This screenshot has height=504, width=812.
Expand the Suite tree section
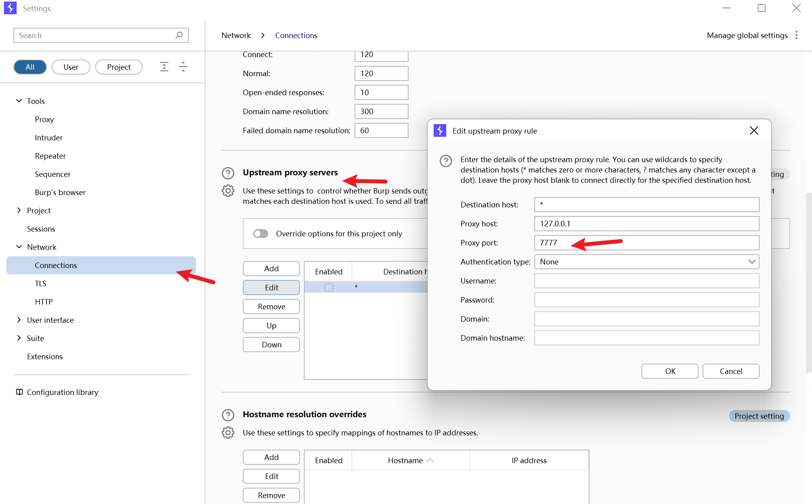pyautogui.click(x=19, y=338)
